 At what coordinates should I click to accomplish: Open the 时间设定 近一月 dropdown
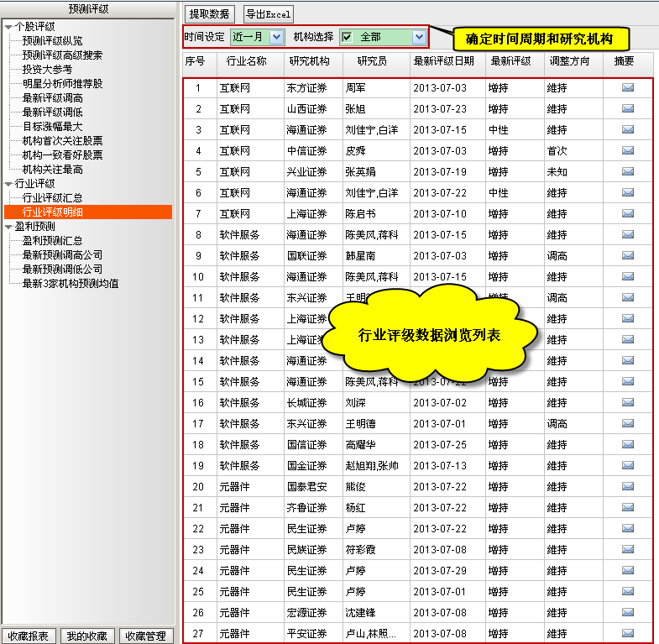coord(276,37)
